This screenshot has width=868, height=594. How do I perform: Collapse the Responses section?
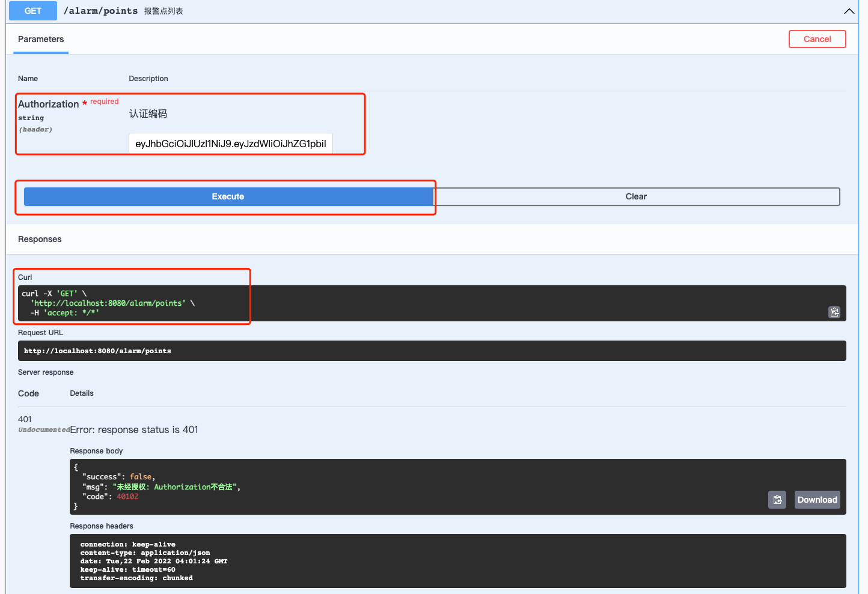tap(40, 239)
